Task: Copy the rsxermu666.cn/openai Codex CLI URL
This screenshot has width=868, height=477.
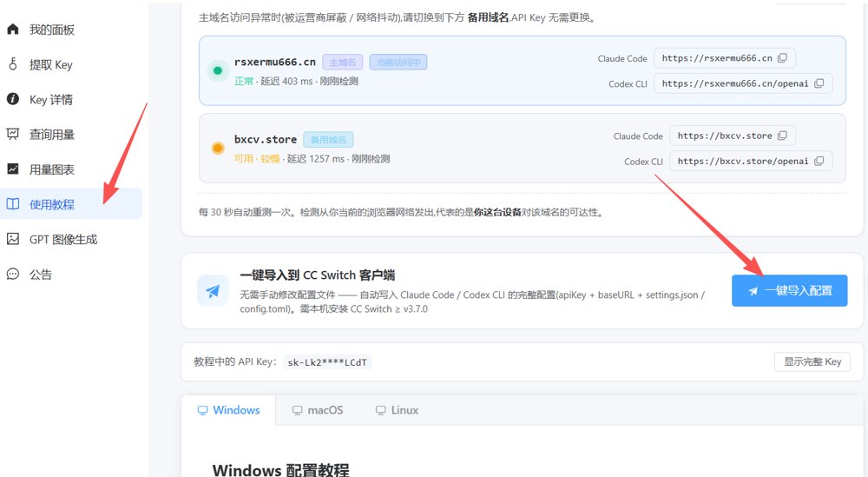Action: click(x=819, y=83)
